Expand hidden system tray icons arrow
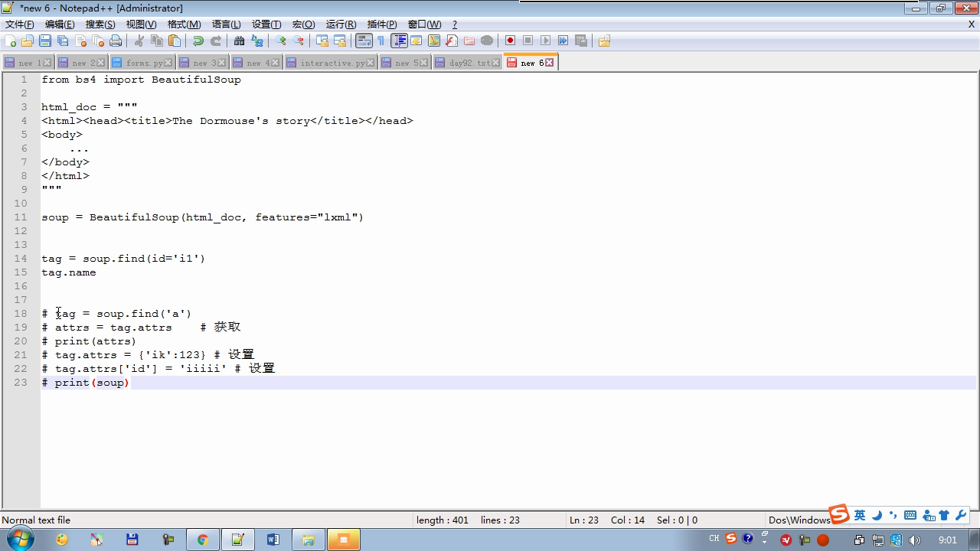980x551 pixels. (764, 540)
